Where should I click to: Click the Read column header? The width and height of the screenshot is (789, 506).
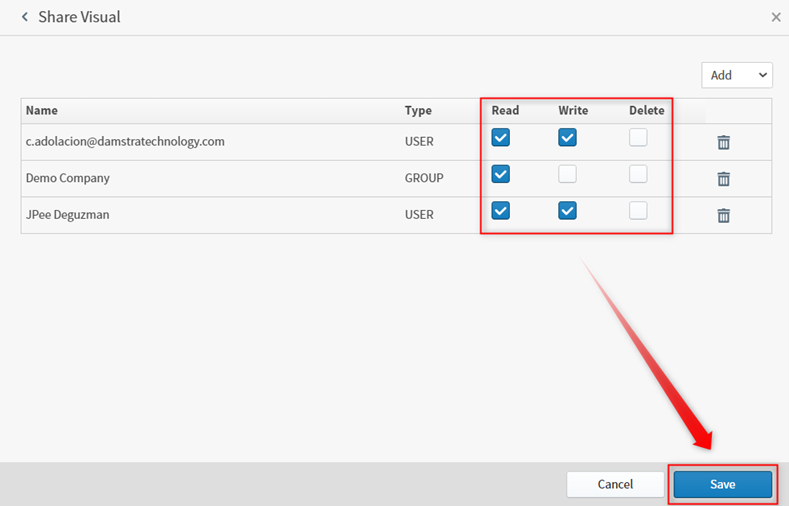coord(505,111)
